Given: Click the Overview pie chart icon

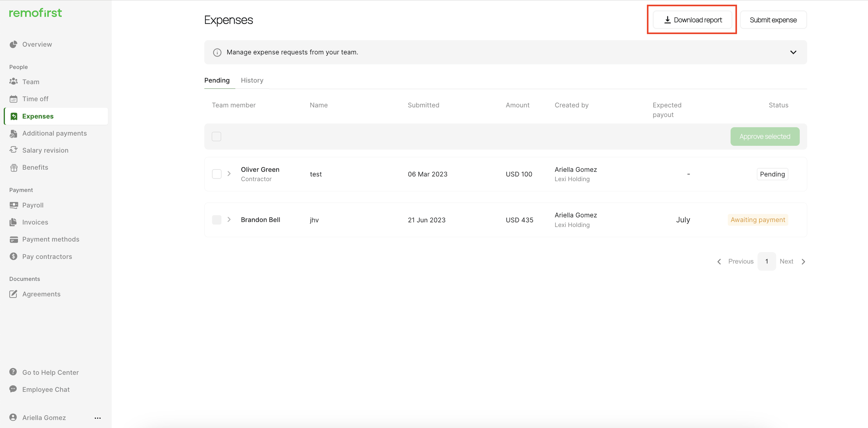Looking at the screenshot, I should (14, 44).
